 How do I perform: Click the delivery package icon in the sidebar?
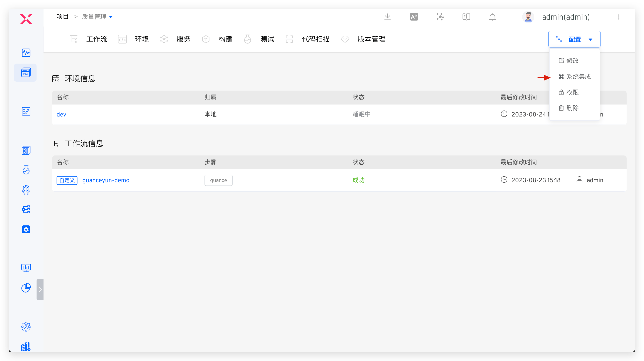26,190
